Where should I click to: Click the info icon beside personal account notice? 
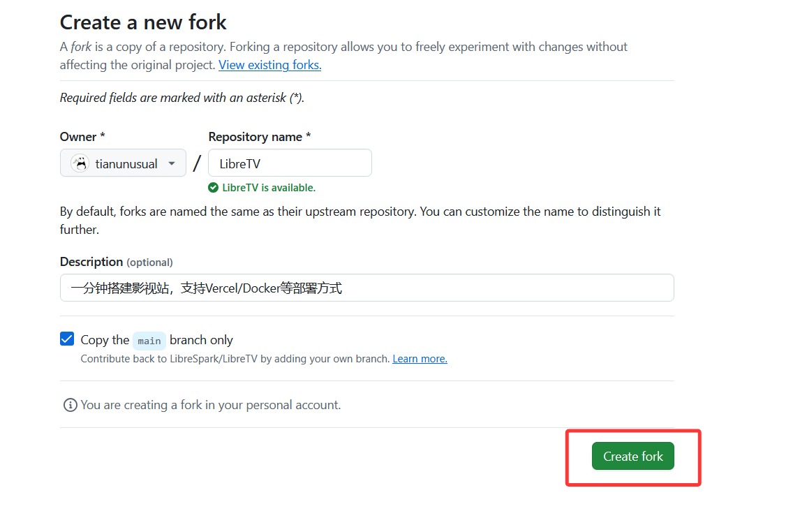point(70,405)
